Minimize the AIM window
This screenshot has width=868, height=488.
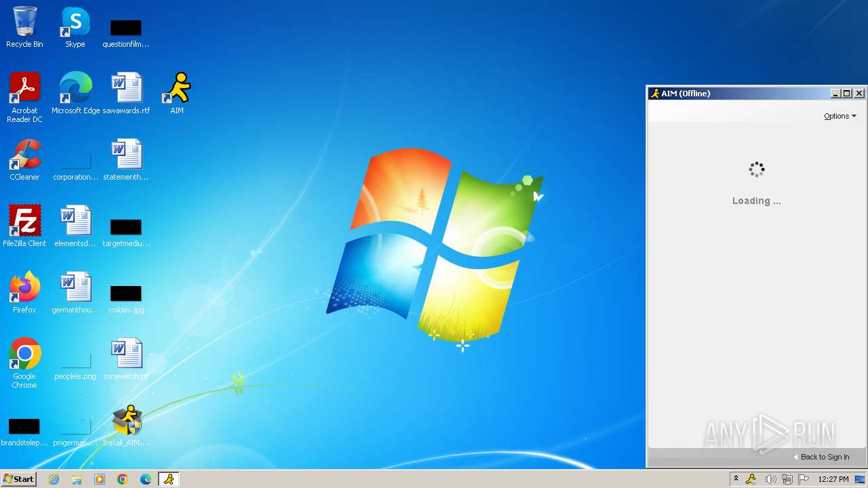(836, 94)
